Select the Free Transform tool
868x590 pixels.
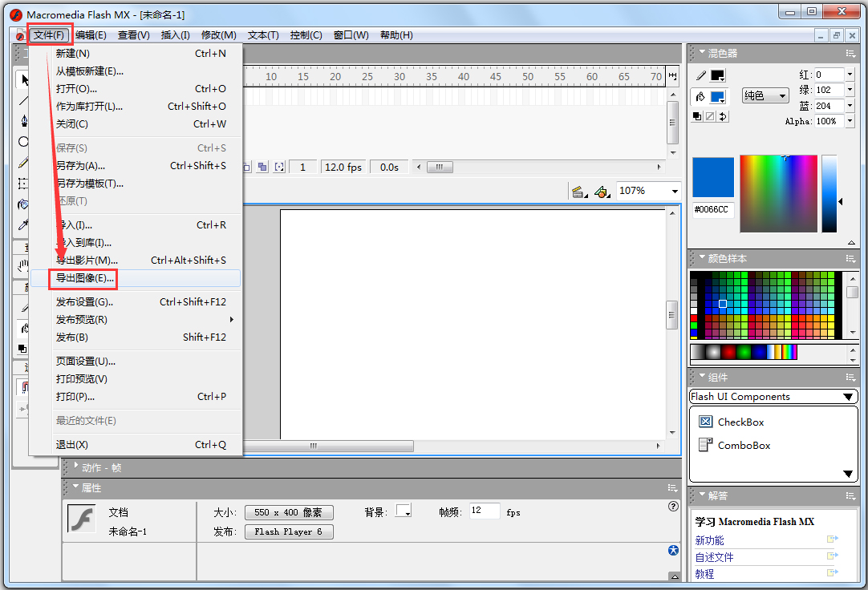[23, 183]
